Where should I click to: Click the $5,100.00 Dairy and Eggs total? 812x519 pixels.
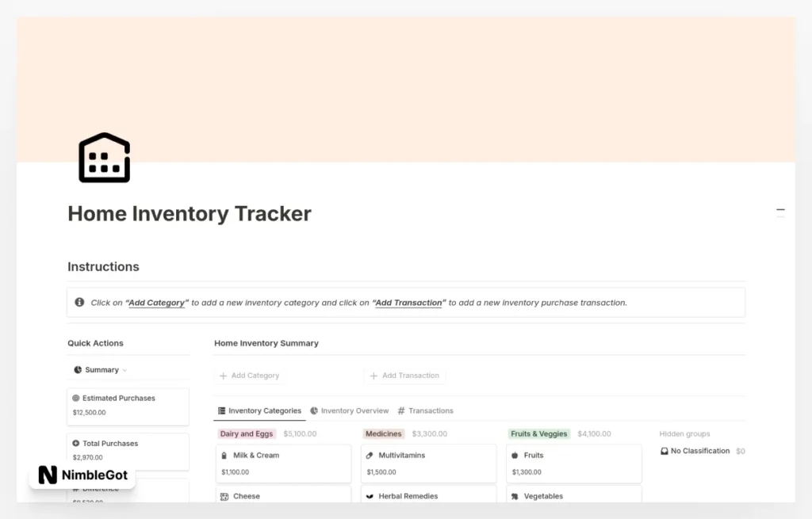click(300, 433)
